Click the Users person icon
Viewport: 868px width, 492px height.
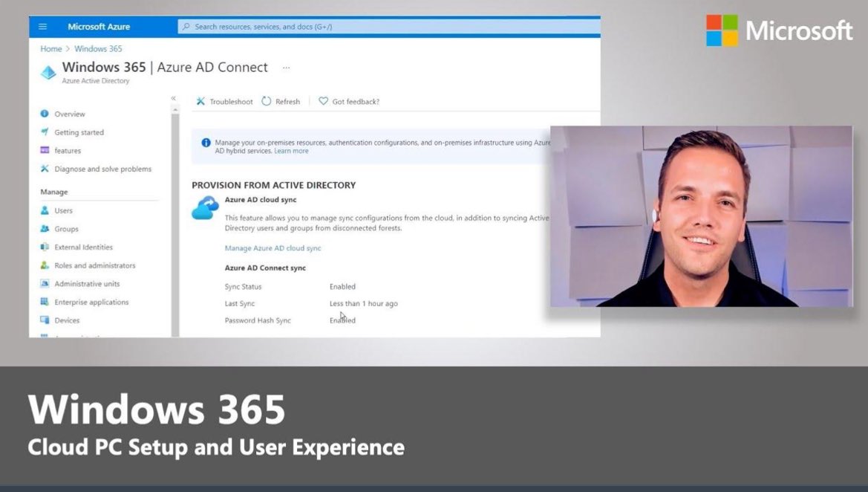click(x=45, y=210)
